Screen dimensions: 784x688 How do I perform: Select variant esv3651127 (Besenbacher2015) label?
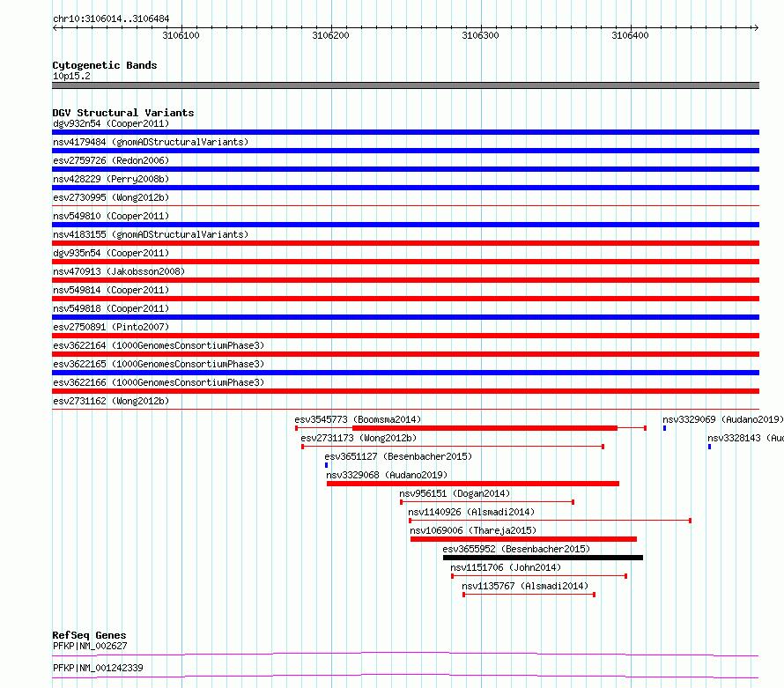pyautogui.click(x=398, y=456)
